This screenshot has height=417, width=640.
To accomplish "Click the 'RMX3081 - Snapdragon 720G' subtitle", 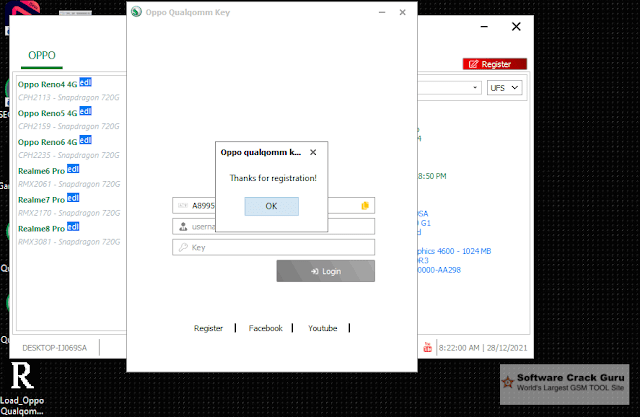I will point(69,242).
